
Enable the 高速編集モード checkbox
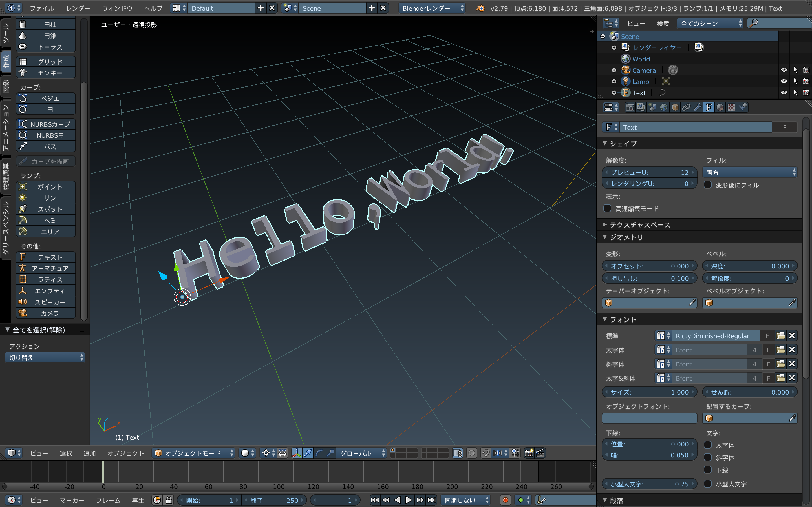(x=607, y=208)
